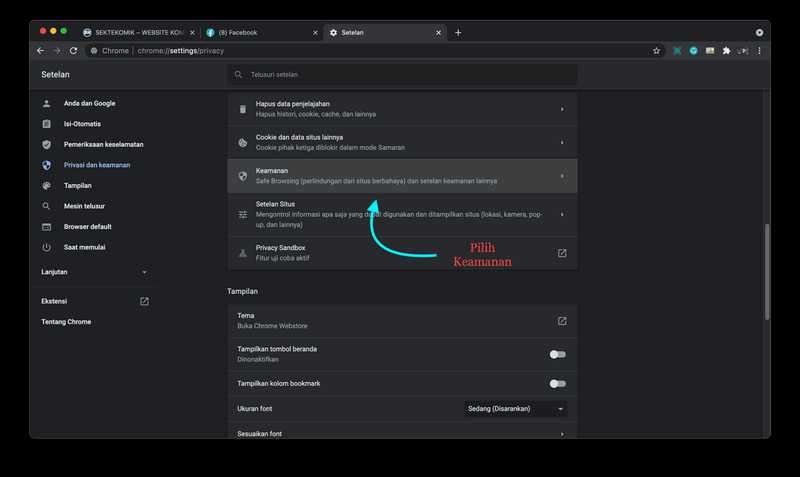
Task: Toggle Tampilkan tombol beranda switch
Action: (557, 354)
